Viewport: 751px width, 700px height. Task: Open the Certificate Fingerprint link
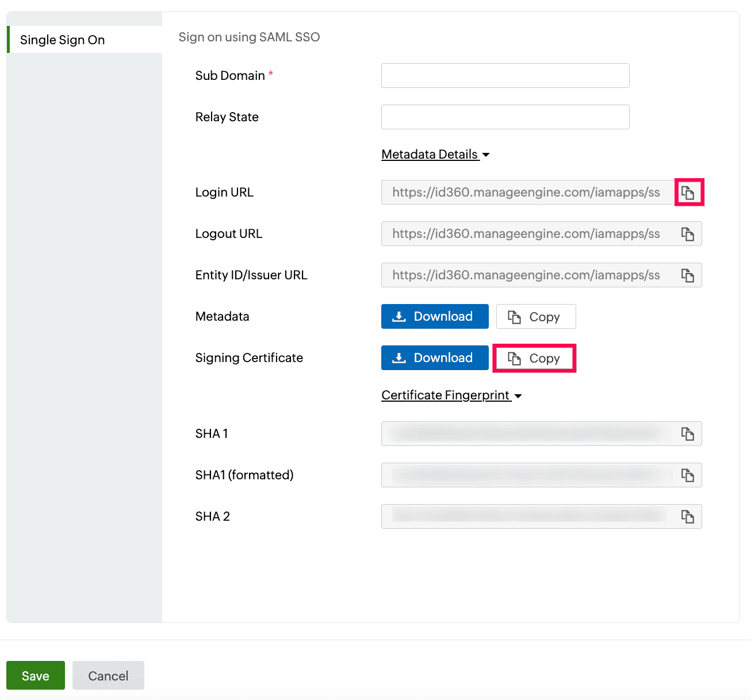click(446, 395)
